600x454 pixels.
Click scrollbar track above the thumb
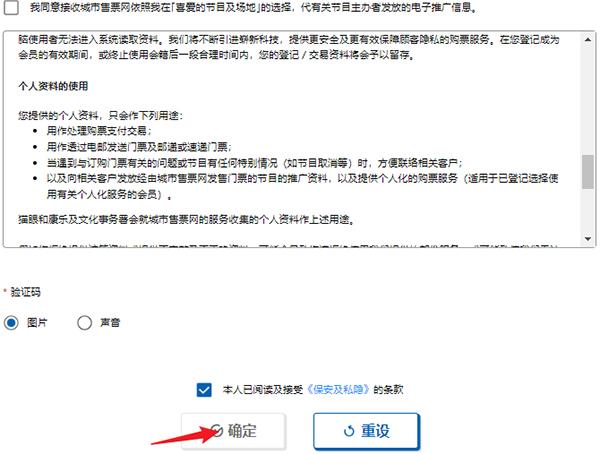(x=588, y=100)
